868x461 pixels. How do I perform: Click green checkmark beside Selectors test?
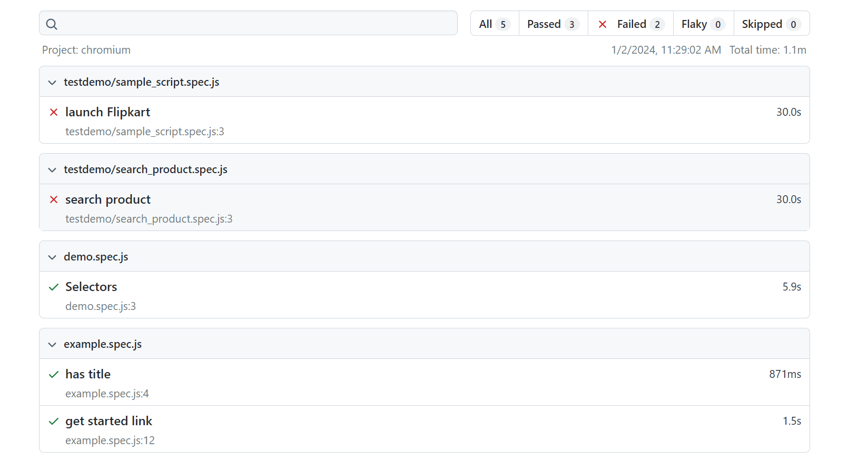[x=54, y=287]
